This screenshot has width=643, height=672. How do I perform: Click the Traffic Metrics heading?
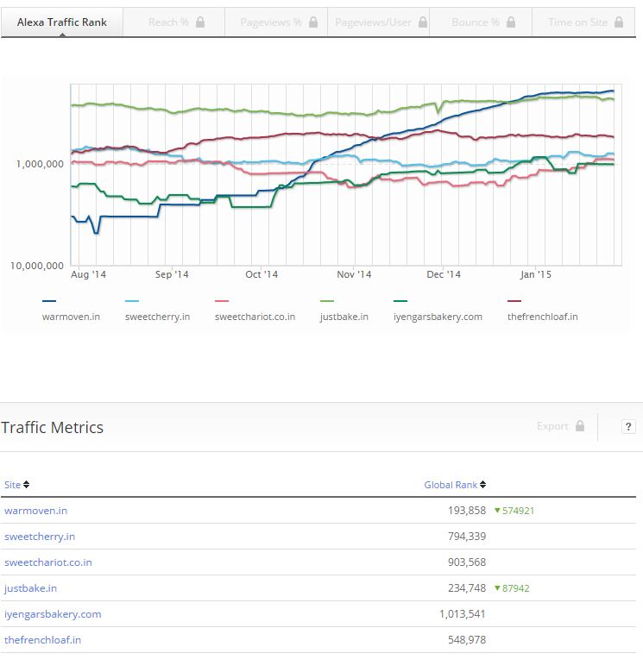[x=52, y=427]
